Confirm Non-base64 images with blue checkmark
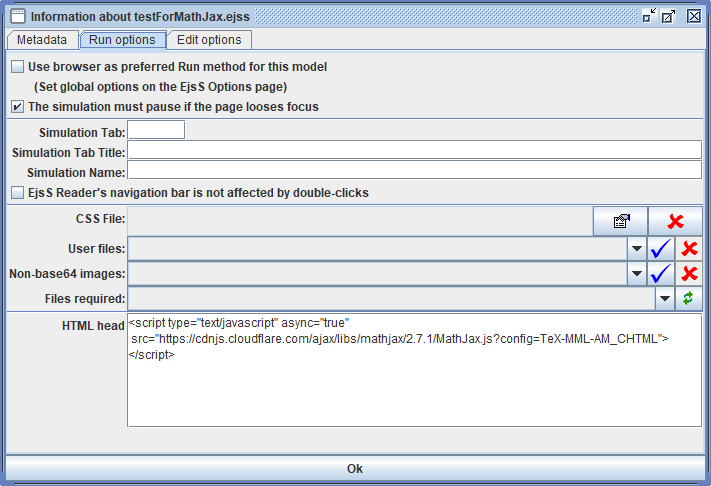 pyautogui.click(x=661, y=273)
